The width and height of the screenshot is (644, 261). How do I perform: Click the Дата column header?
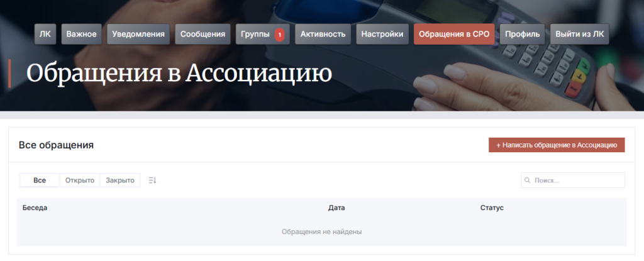[x=336, y=208]
